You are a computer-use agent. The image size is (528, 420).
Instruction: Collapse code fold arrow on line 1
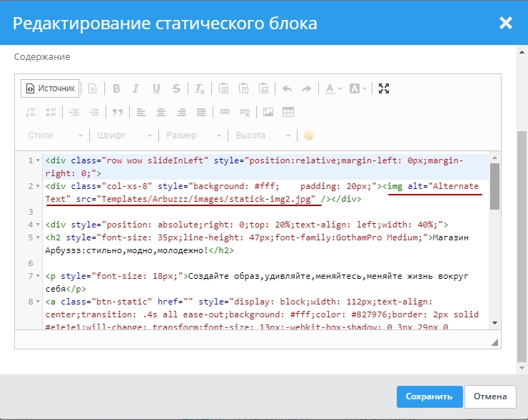[x=38, y=160]
